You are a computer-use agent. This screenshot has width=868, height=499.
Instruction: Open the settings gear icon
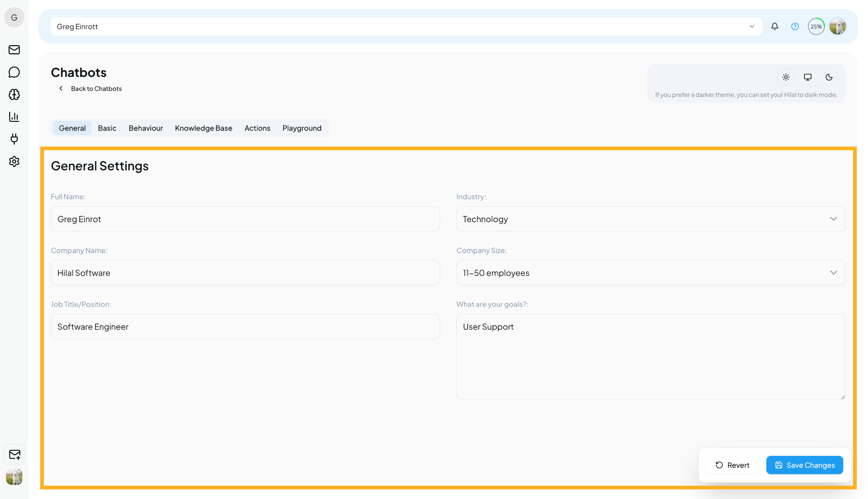[x=14, y=162]
